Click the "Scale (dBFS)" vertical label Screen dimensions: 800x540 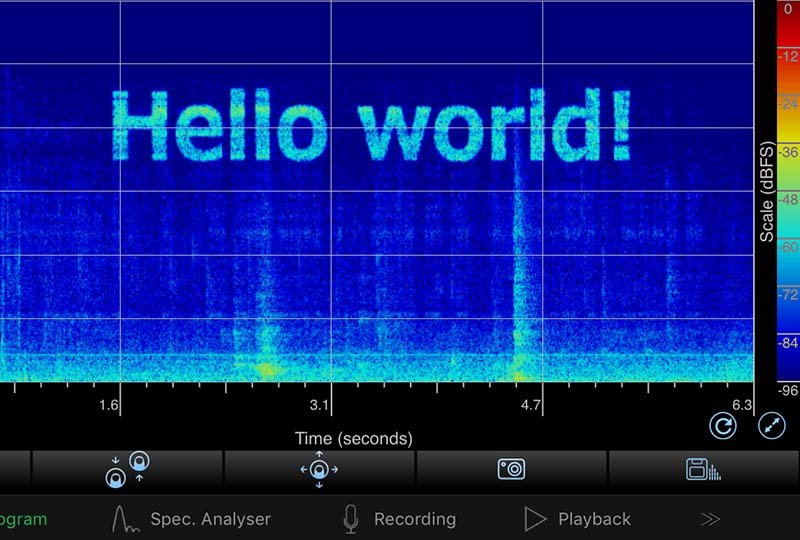point(767,190)
